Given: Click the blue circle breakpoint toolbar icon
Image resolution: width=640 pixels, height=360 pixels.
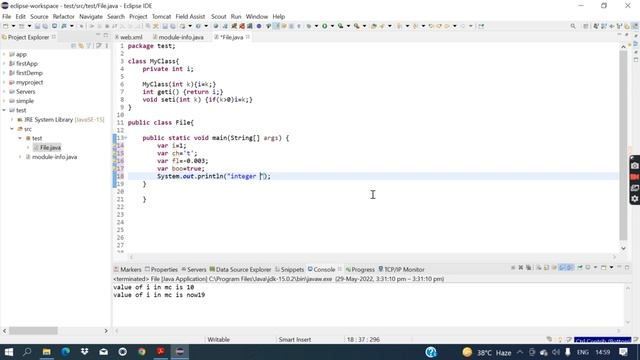Looking at the screenshot, I should tap(259, 26).
